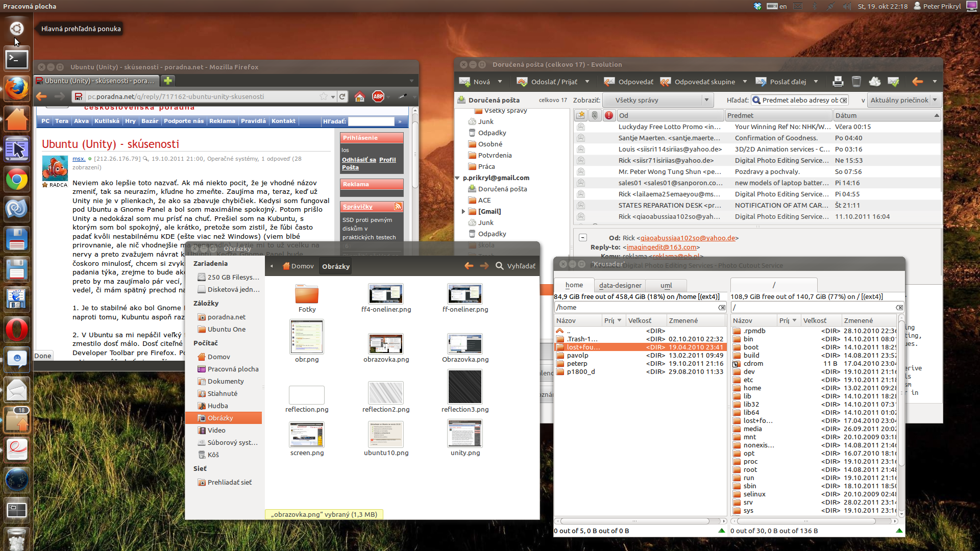Switch to data-designer tab in Krusader
Screen dimensions: 980x551
[x=620, y=285]
